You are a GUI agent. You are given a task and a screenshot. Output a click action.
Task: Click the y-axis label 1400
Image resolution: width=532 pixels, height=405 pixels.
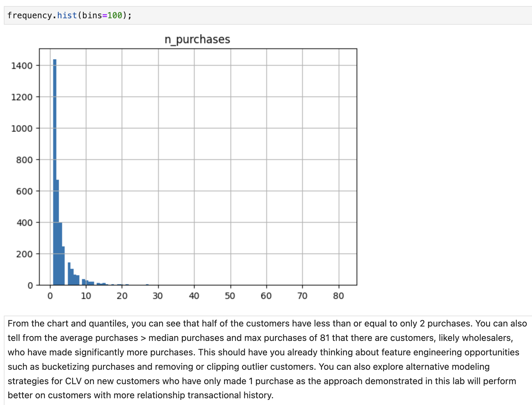pyautogui.click(x=22, y=66)
